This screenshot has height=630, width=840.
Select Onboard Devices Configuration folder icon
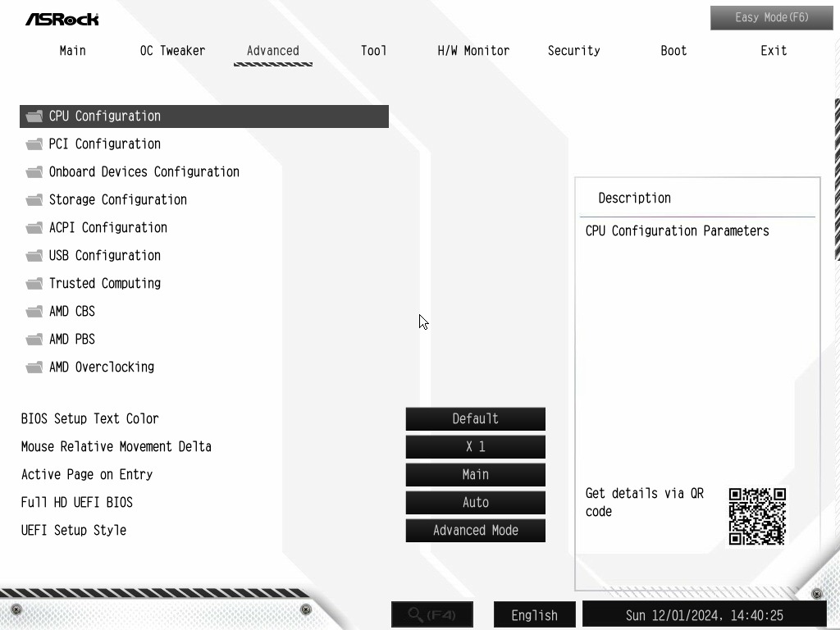(x=34, y=172)
